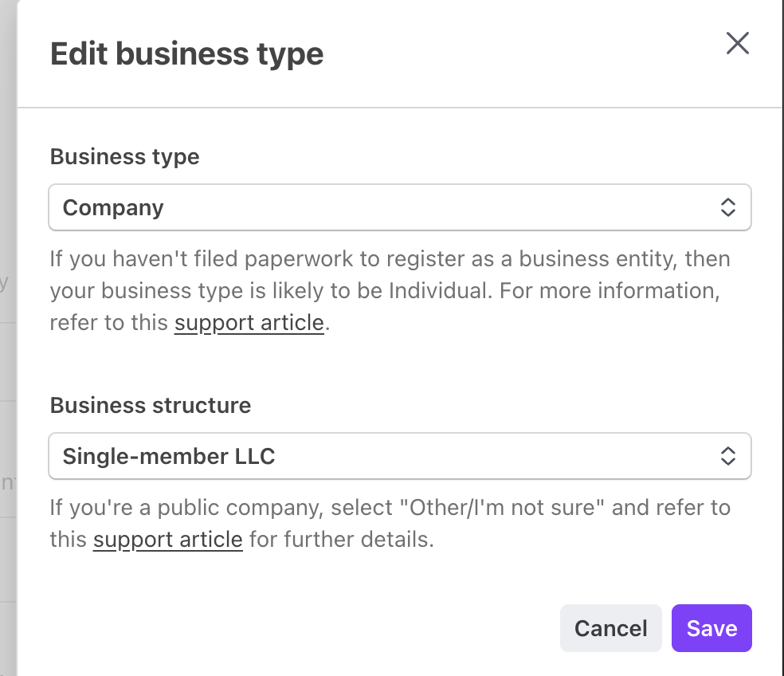The width and height of the screenshot is (784, 676).
Task: Open the Business type dropdown
Action: [x=398, y=208]
